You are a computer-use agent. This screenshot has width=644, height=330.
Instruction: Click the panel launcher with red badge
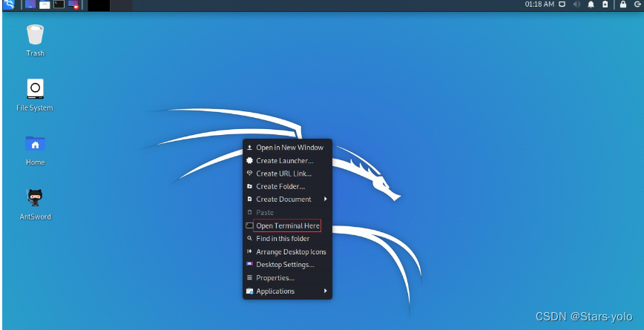[73, 4]
